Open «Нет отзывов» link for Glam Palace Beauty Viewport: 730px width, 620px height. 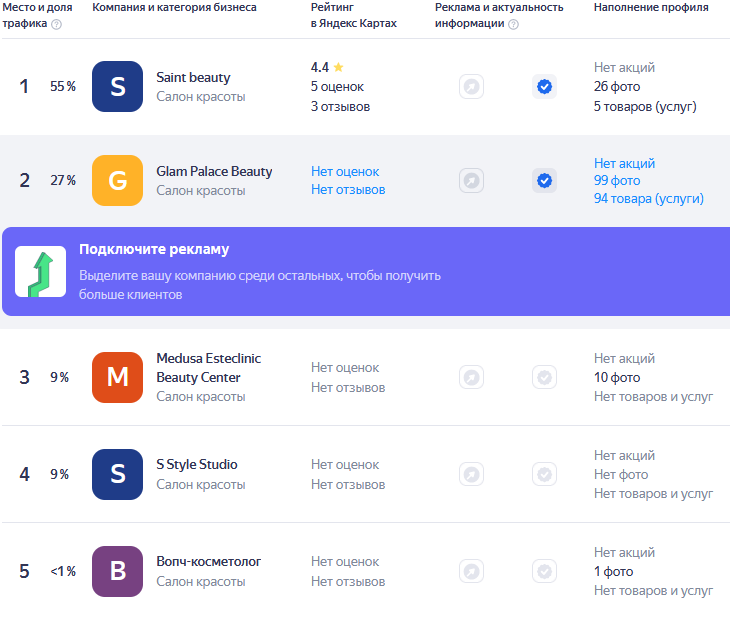348,190
